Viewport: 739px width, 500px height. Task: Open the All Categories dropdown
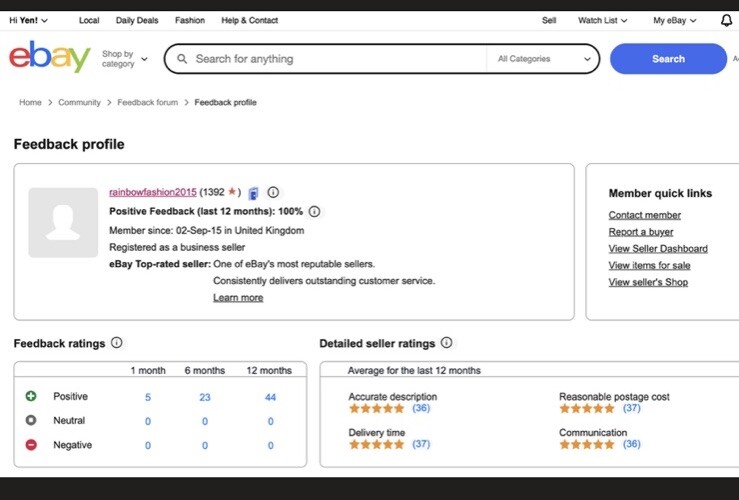(x=544, y=59)
